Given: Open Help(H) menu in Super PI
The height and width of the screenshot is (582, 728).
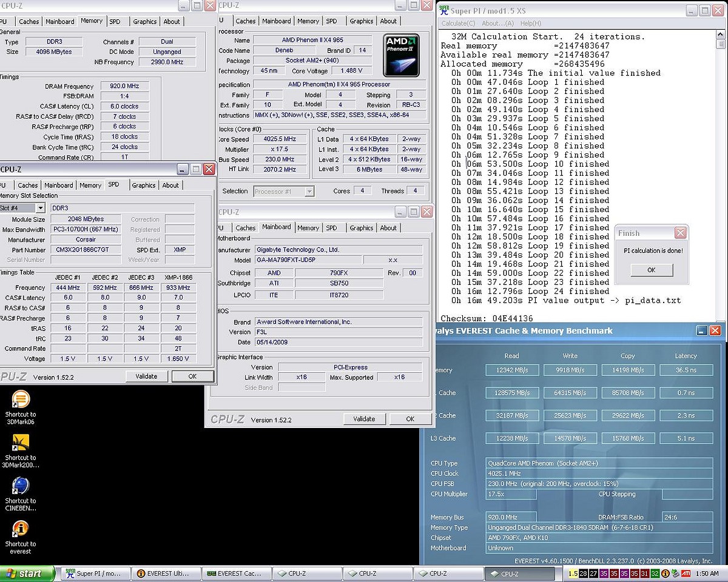Looking at the screenshot, I should tap(530, 23).
